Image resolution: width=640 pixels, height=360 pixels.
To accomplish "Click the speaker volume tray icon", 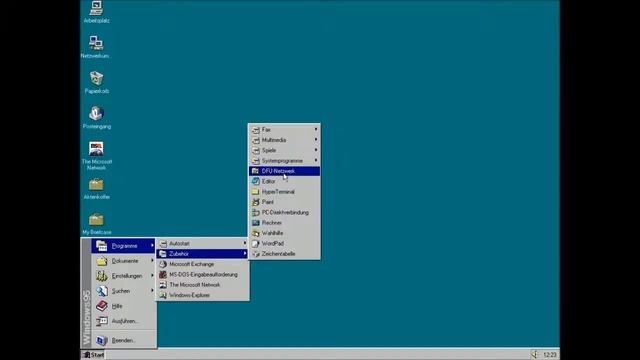I will pos(534,354).
